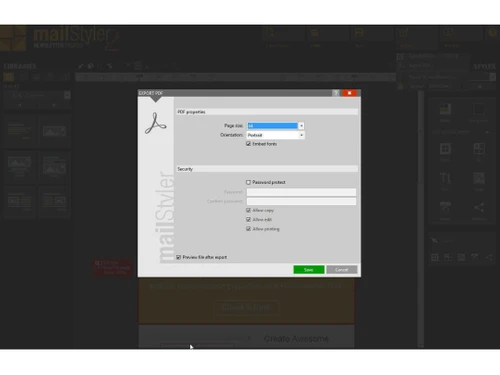Click the green Save button
The width and height of the screenshot is (500, 375).
pos(309,270)
